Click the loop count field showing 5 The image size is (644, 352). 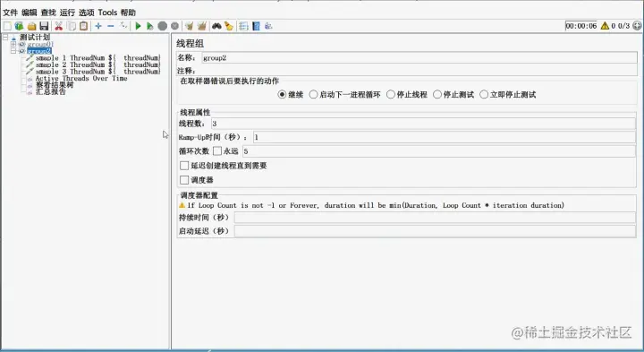pyautogui.click(x=439, y=150)
